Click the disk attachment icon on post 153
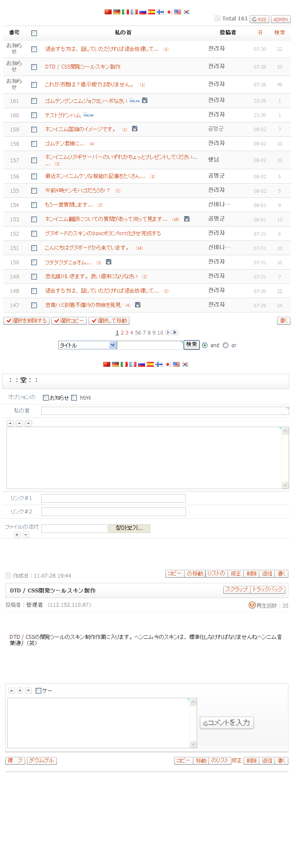Screen dimensions: 294x868 [187, 219]
